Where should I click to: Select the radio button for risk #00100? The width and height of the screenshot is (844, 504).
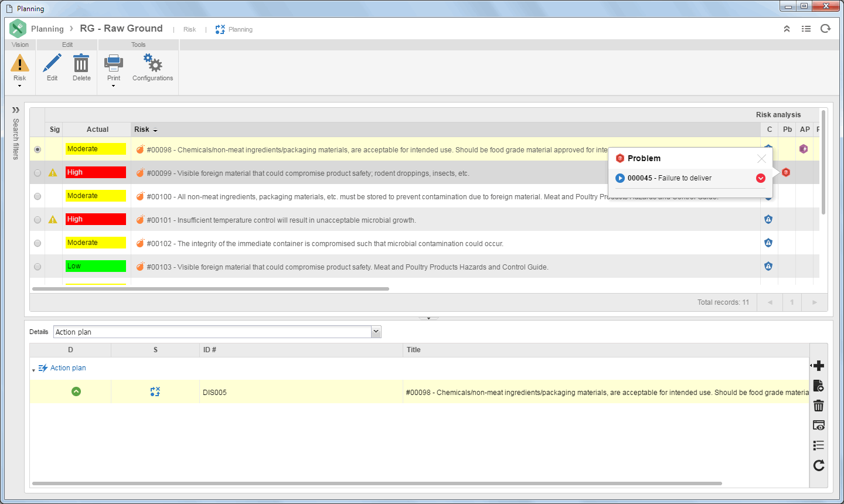(38, 196)
